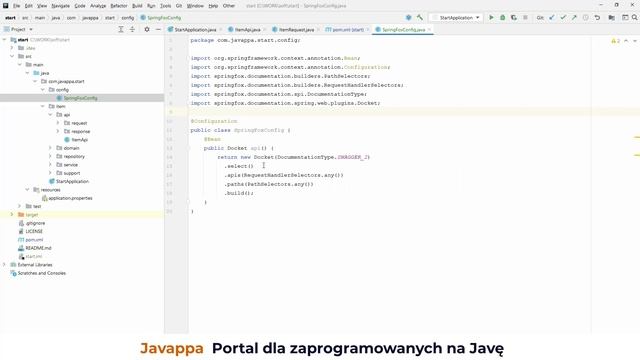The width and height of the screenshot is (640, 360).
Task: Select Scratches and Consoles node
Action: click(x=42, y=273)
